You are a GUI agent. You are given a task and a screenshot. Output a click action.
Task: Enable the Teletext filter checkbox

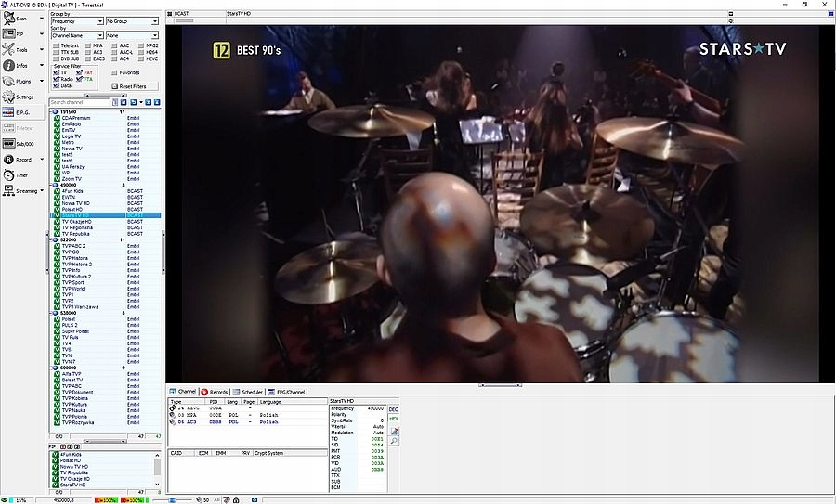click(56, 45)
